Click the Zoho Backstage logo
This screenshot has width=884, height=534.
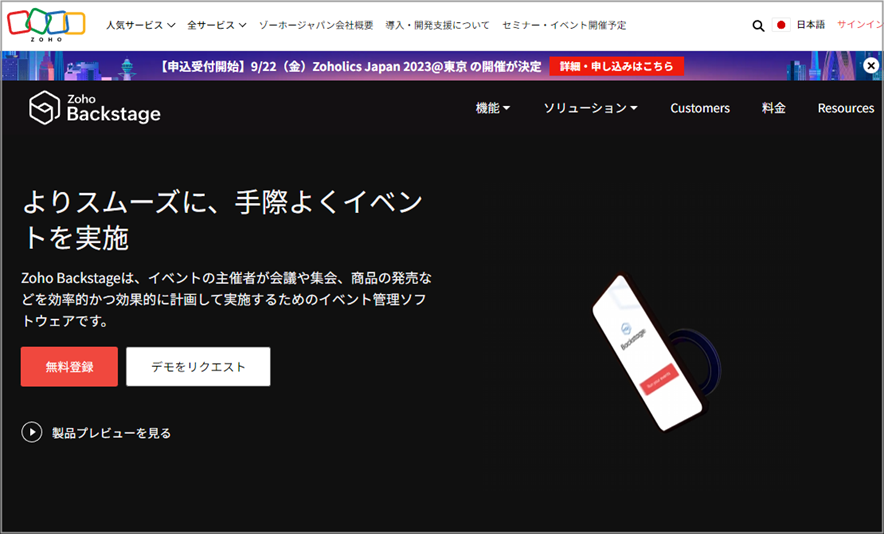click(95, 108)
